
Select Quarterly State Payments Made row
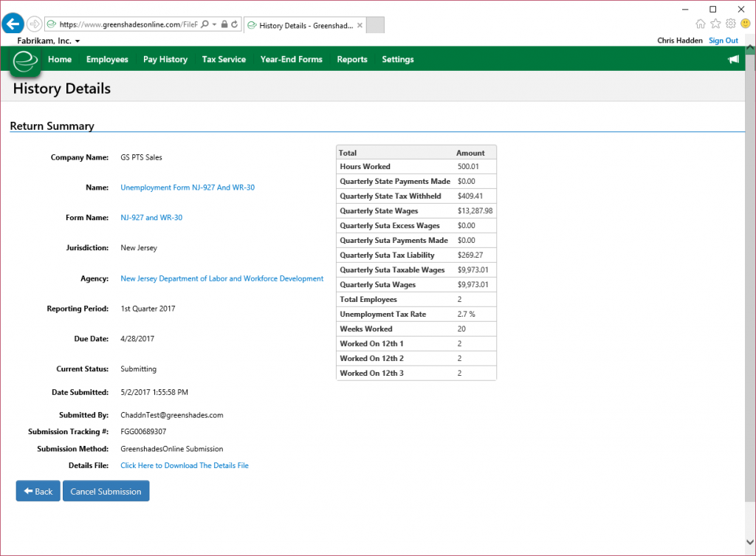[x=416, y=182]
